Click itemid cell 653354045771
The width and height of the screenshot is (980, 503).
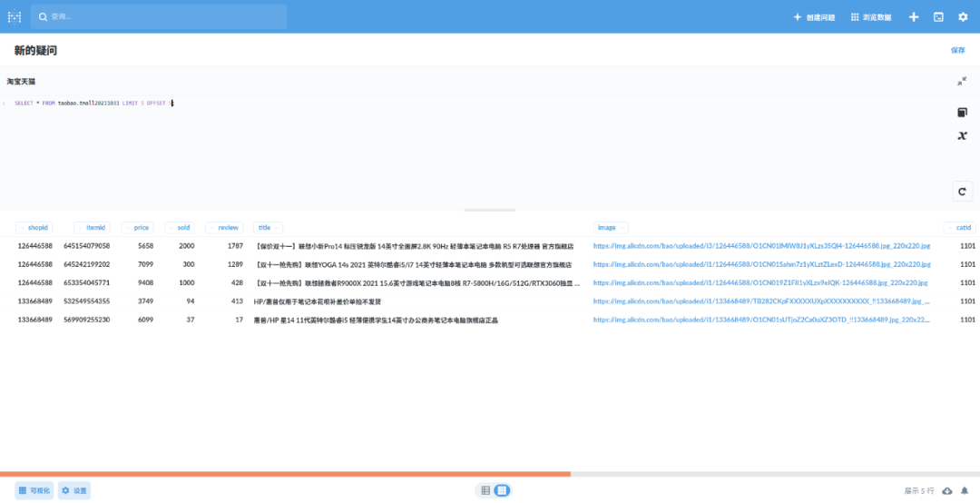87,282
